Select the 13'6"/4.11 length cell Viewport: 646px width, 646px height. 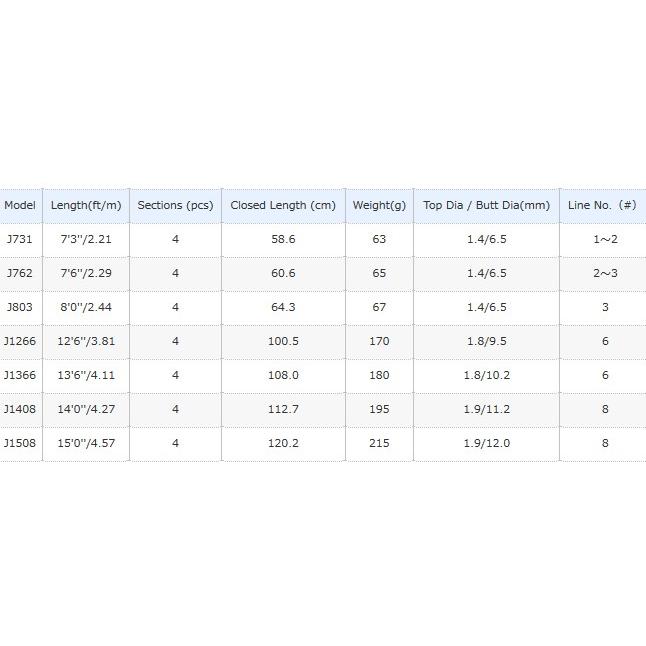pyautogui.click(x=86, y=376)
